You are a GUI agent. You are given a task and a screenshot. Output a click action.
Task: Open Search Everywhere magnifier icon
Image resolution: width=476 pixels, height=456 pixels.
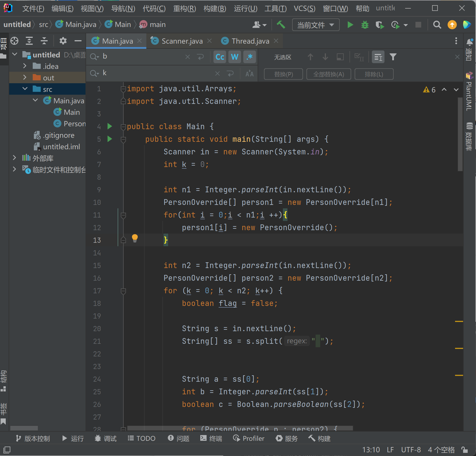pyautogui.click(x=437, y=25)
